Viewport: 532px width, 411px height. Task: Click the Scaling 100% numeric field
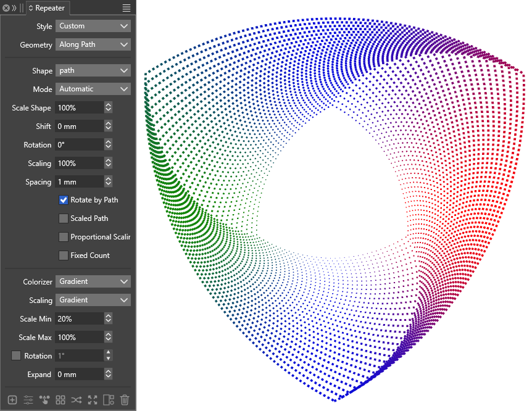tap(80, 164)
